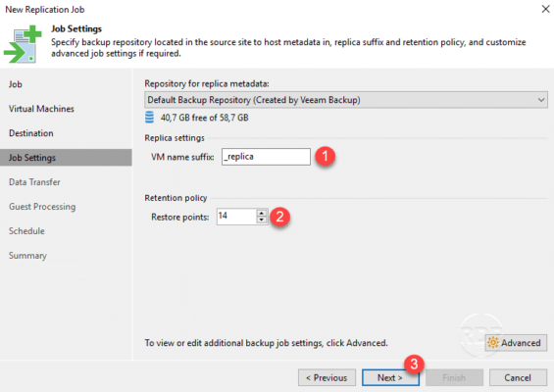
Task: Click the gear icon on the Advanced button
Action: click(493, 343)
